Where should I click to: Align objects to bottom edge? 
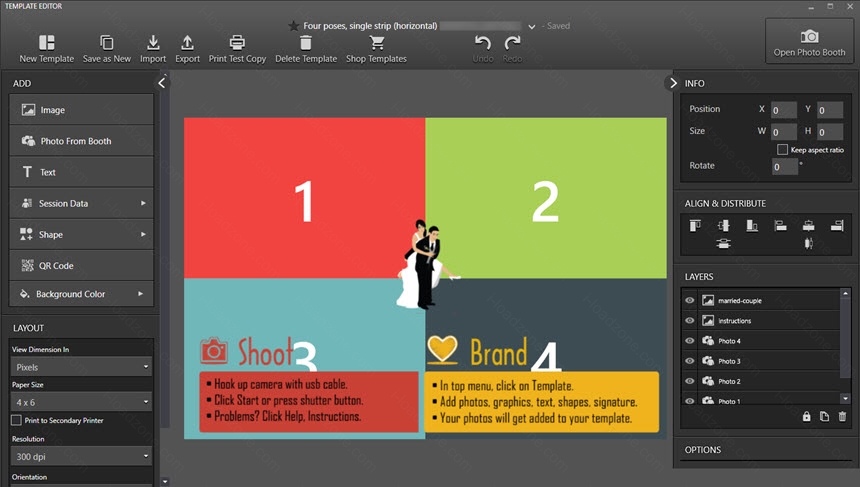(x=752, y=225)
